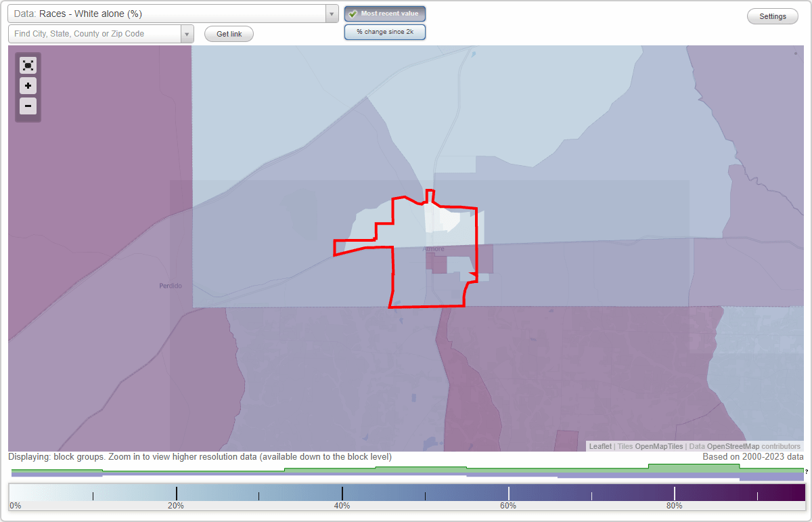This screenshot has width=812, height=522.
Task: Click the 40% mark on the color scale
Action: (342, 492)
